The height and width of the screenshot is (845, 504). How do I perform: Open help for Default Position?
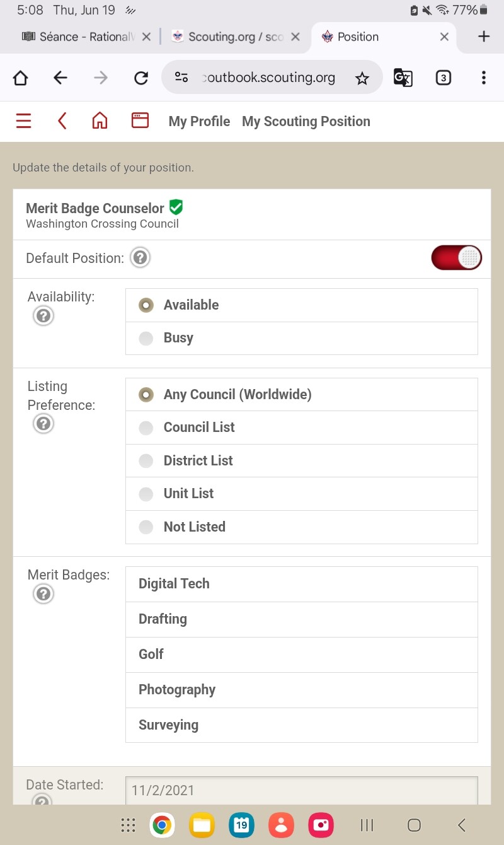[x=140, y=258]
